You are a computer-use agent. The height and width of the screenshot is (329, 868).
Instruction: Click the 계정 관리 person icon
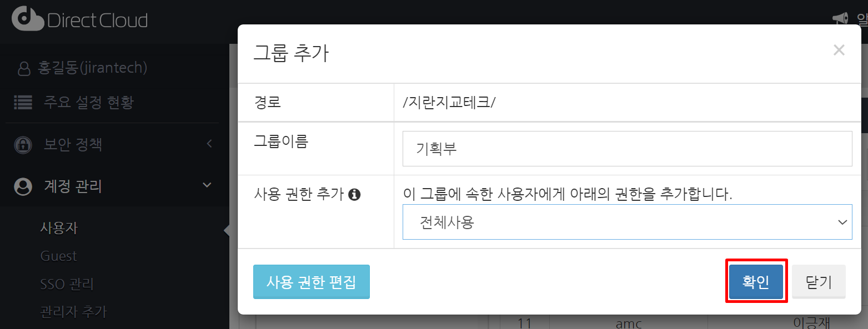(x=23, y=186)
